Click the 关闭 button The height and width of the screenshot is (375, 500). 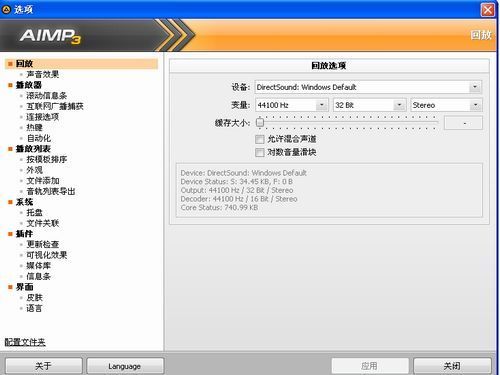tap(452, 366)
